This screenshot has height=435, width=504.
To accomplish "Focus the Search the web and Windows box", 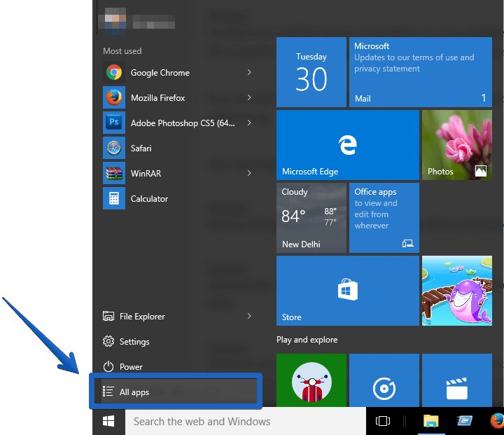I will click(246, 421).
